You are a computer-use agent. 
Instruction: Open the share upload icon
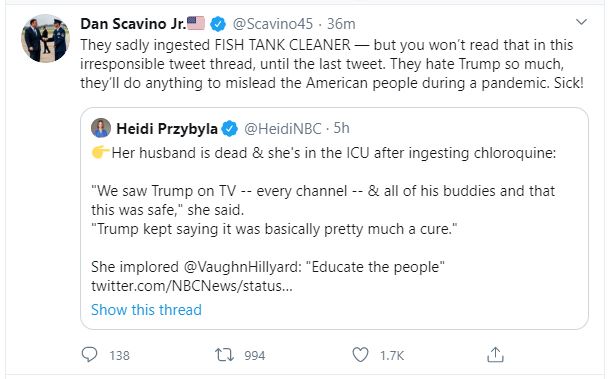click(495, 355)
